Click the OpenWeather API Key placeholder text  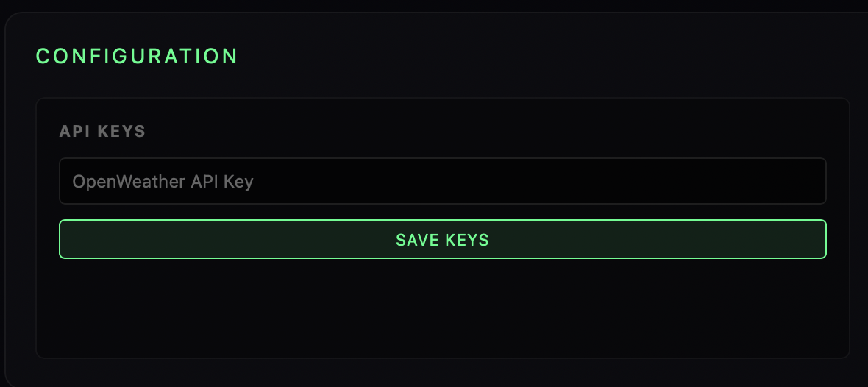coord(163,181)
